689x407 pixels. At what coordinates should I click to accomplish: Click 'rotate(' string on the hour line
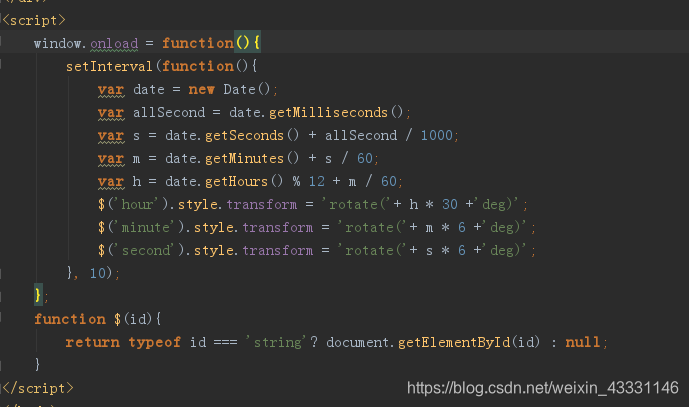tap(355, 204)
